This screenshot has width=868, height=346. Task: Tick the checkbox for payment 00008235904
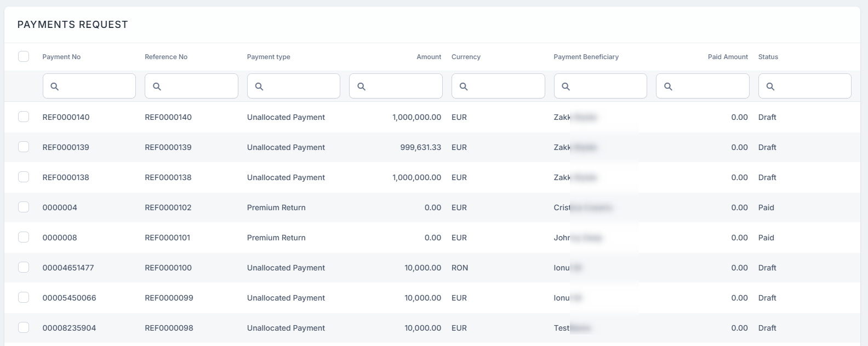click(24, 327)
